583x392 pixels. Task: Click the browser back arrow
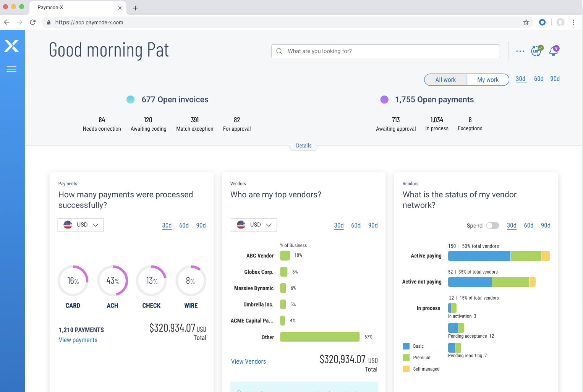tap(6, 22)
